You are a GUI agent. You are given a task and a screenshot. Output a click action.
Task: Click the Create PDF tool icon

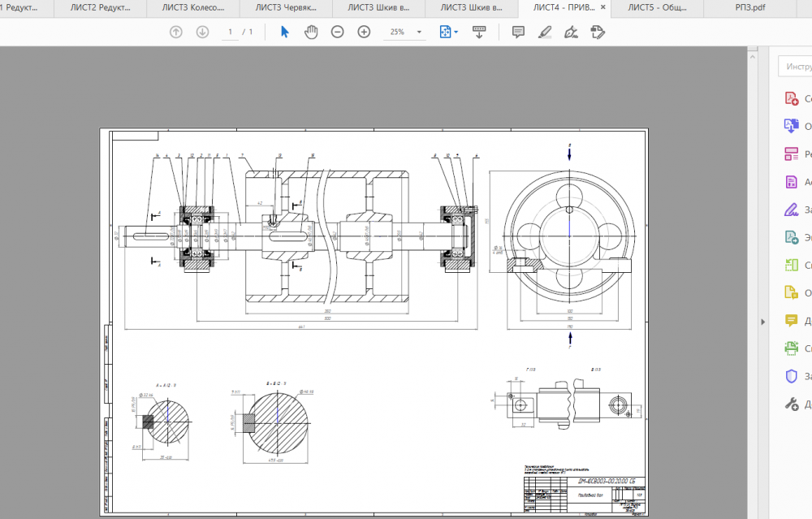792,98
